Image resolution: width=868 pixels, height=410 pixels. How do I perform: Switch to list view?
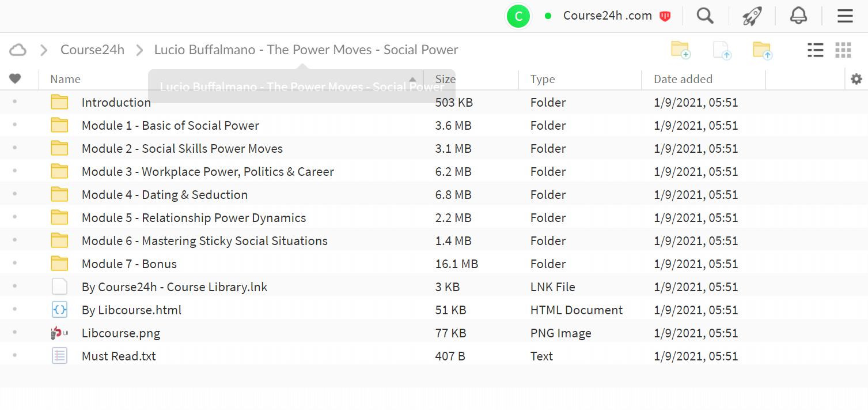tap(816, 50)
